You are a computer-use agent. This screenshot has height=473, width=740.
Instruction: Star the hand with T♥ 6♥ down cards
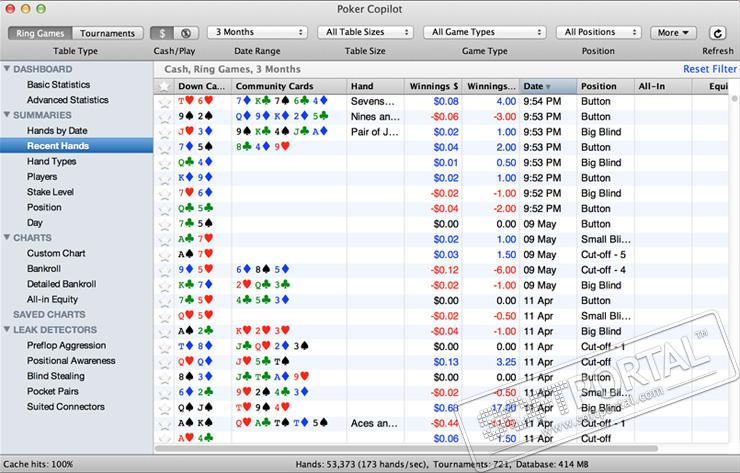pyautogui.click(x=164, y=102)
